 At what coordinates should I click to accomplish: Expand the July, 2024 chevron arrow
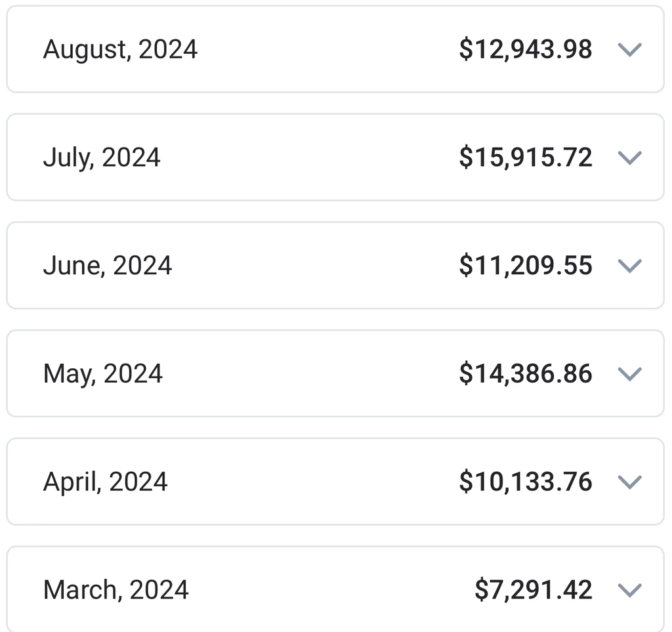click(x=629, y=158)
